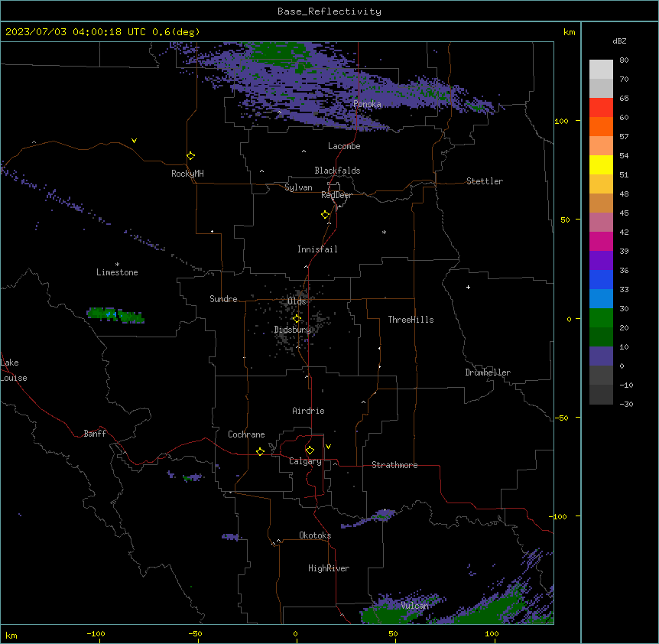Click the yellow diamond marker south of RedDeer
The width and height of the screenshot is (659, 644).
point(326,215)
